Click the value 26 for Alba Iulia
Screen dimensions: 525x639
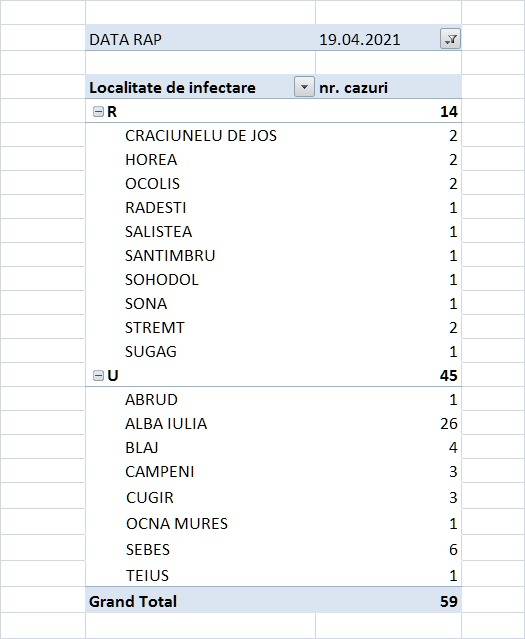click(449, 424)
